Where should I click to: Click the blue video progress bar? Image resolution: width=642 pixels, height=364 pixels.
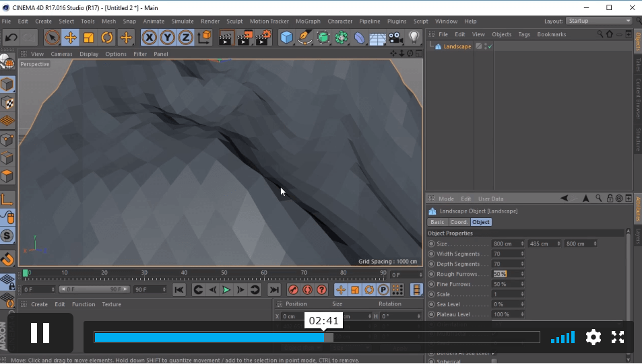tap(209, 337)
